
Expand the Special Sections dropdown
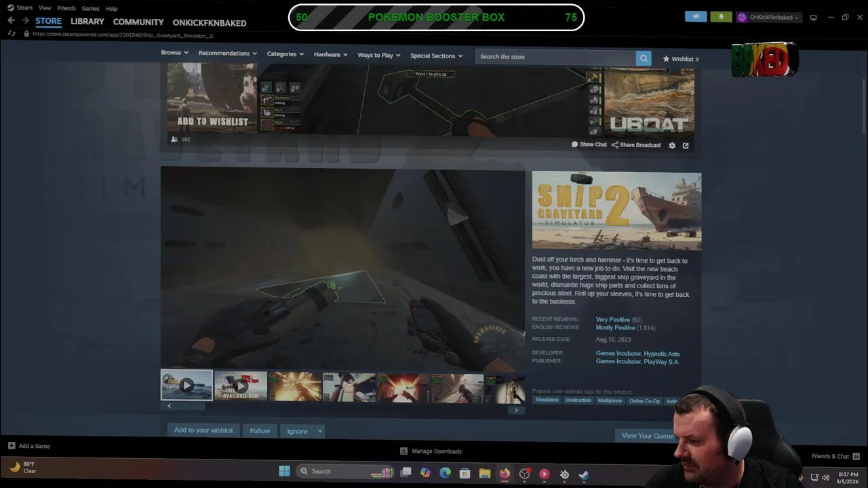click(436, 56)
